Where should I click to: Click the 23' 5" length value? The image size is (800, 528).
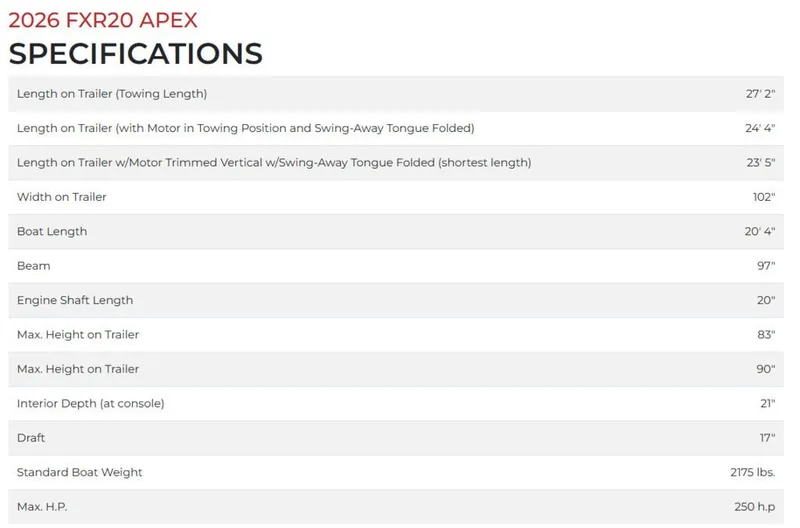click(760, 162)
